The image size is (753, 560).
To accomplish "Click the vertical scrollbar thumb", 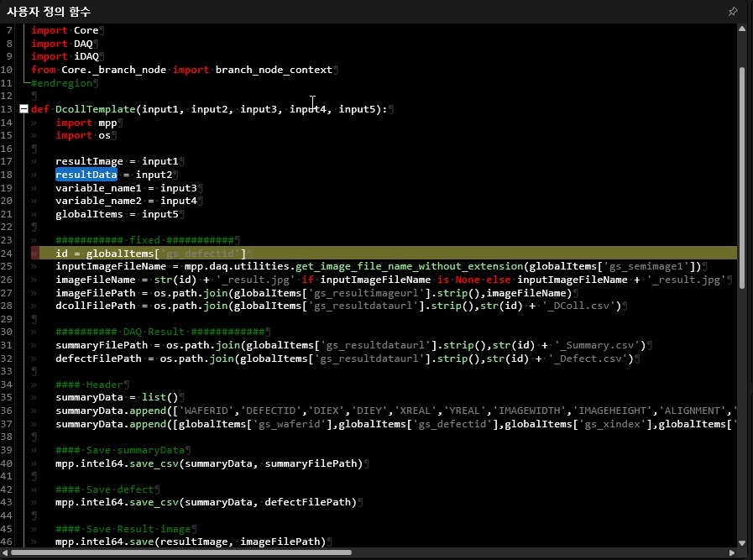I will click(741, 176).
